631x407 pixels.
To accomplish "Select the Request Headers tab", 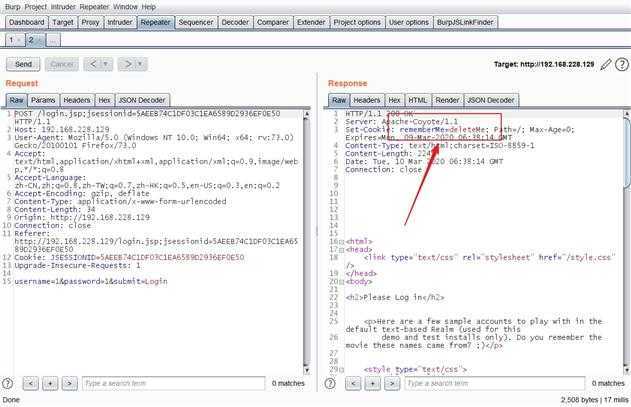I will coord(77,100).
